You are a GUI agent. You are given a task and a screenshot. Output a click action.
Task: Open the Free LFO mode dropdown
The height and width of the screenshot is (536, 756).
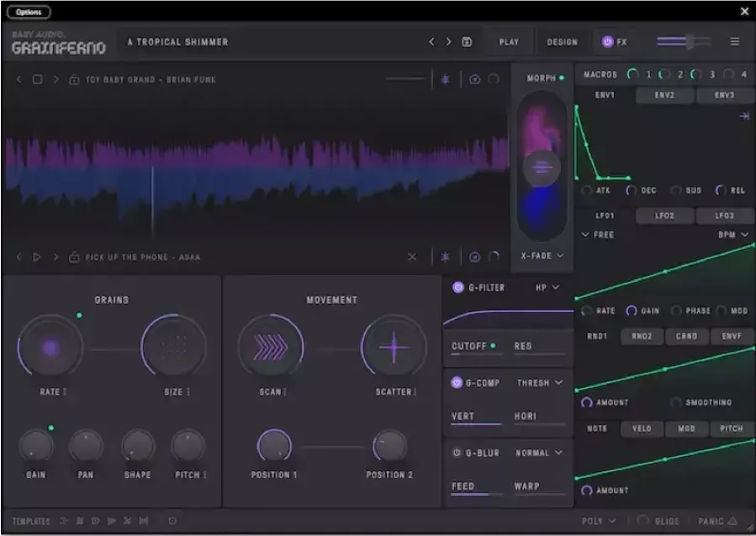(x=598, y=235)
